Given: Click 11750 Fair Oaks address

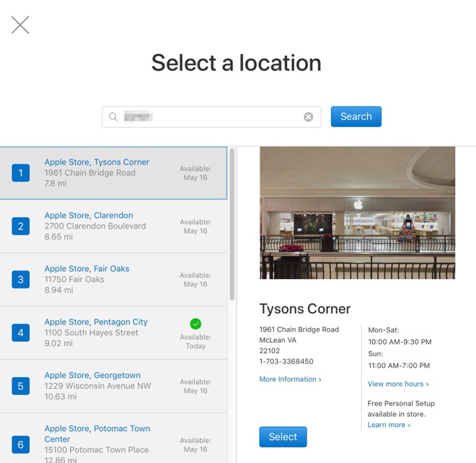Looking at the screenshot, I should [x=74, y=279].
